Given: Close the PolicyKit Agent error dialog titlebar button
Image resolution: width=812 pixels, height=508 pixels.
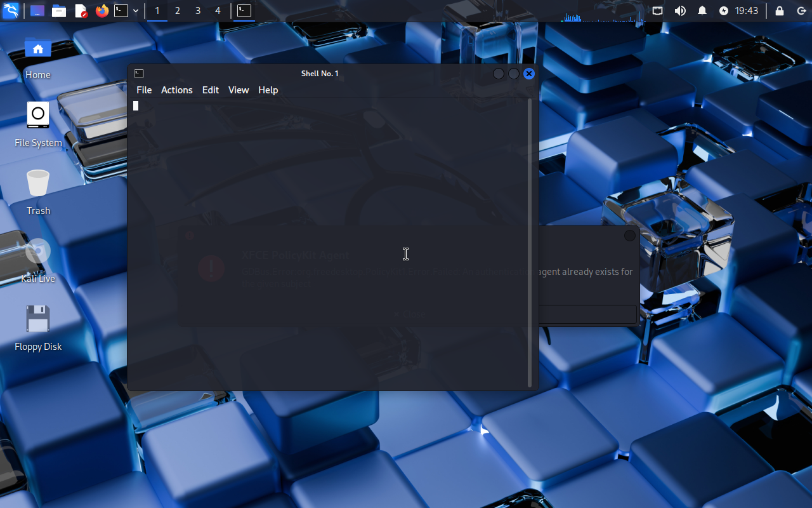Looking at the screenshot, I should 630,236.
